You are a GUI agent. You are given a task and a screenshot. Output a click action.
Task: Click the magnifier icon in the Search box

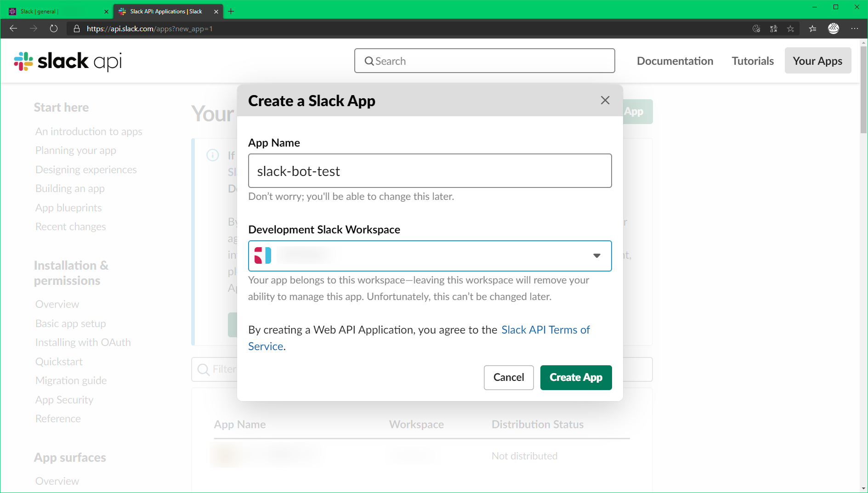pyautogui.click(x=370, y=61)
